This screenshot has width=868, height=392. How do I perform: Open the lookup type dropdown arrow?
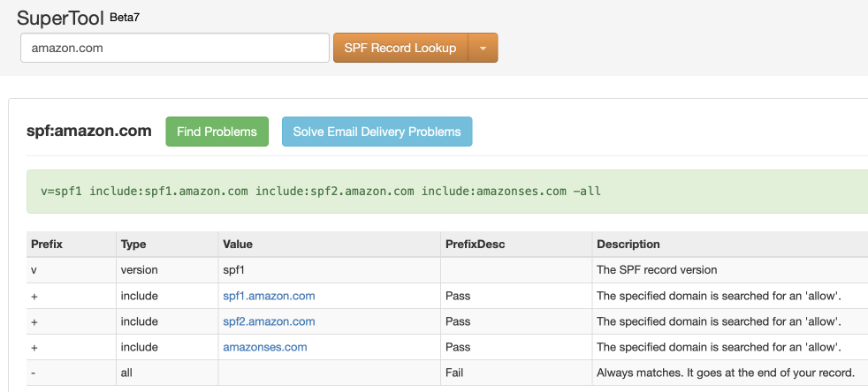click(x=483, y=48)
